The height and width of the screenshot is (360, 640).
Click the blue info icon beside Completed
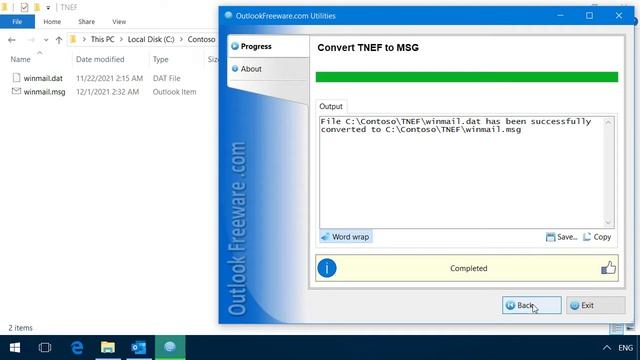[x=327, y=268]
